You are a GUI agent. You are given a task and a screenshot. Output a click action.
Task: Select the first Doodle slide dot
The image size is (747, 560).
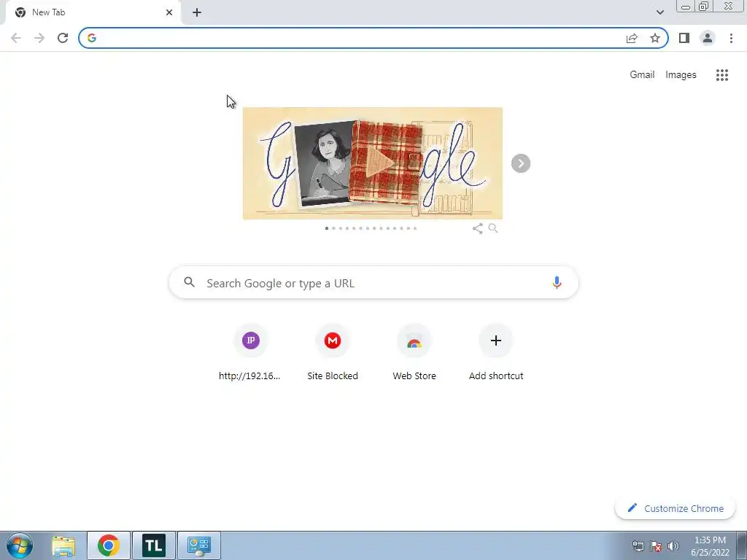pos(326,228)
